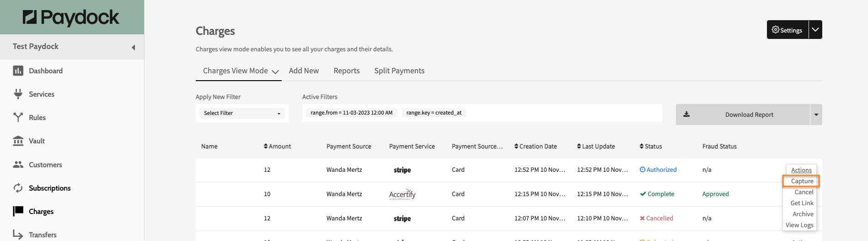
Task: Click the Subscriptions refresh icon
Action: click(x=18, y=188)
